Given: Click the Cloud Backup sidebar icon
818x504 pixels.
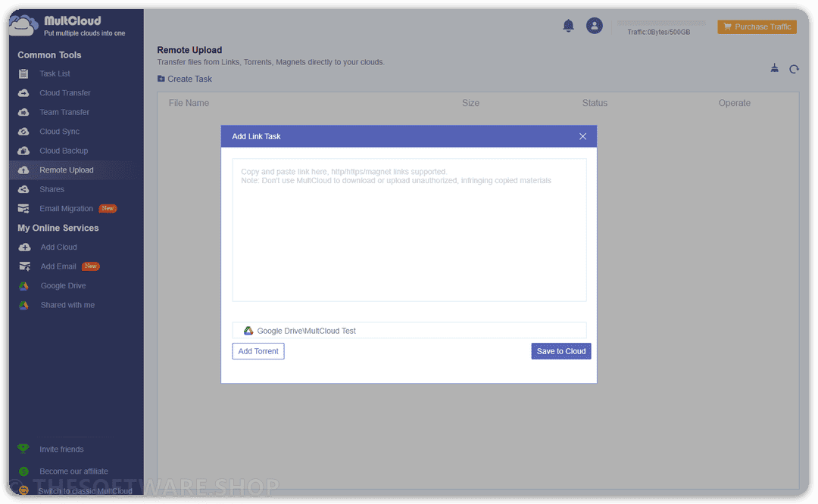Looking at the screenshot, I should pyautogui.click(x=23, y=151).
